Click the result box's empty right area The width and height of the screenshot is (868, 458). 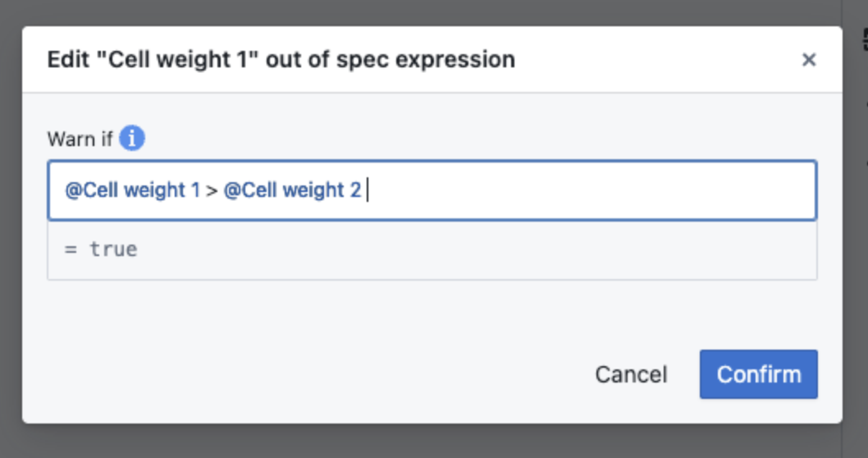pos(476,250)
